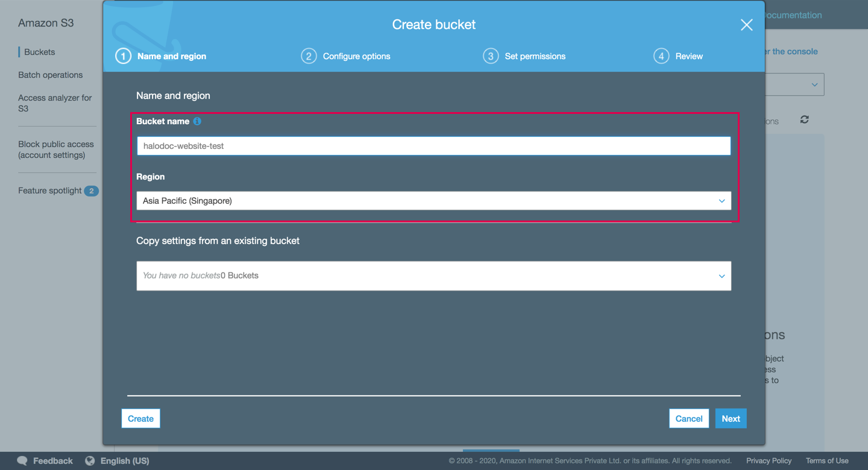
Task: Focus the Bucket name input field
Action: (433, 146)
